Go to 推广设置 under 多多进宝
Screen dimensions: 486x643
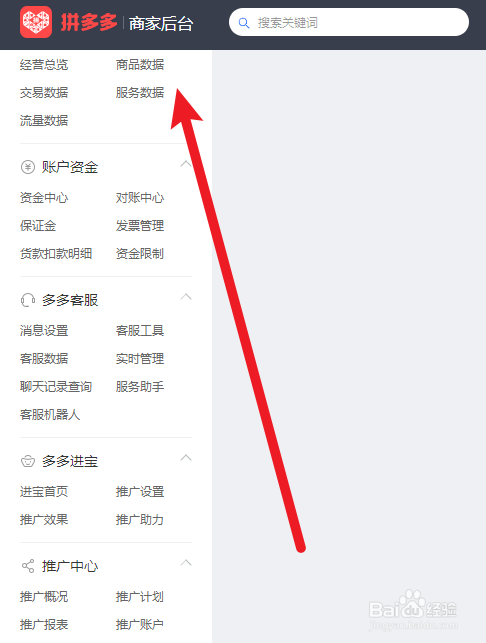(x=140, y=492)
